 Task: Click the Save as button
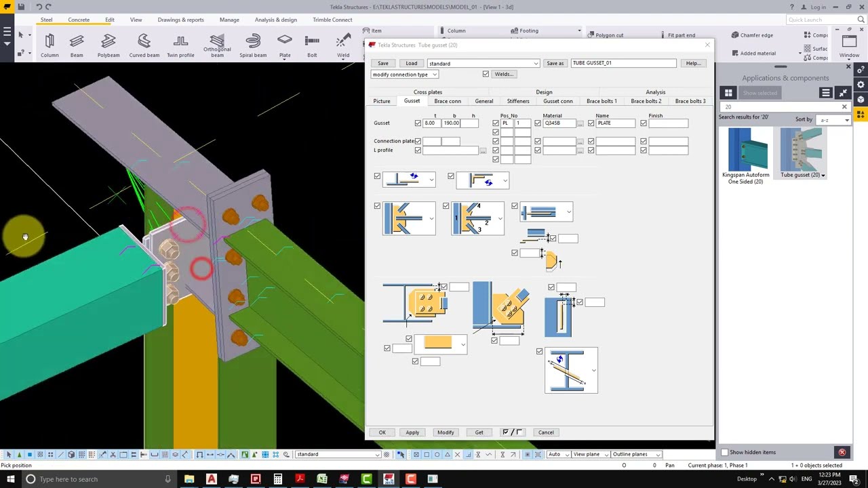point(555,64)
